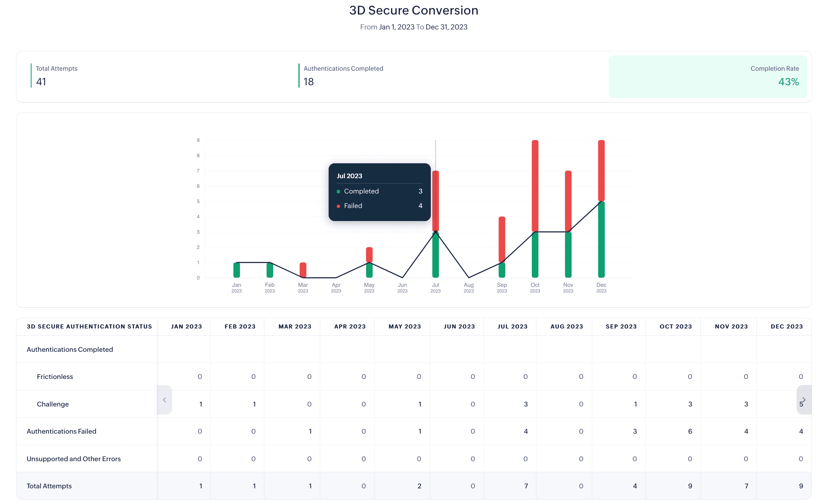Image resolution: width=831 pixels, height=504 pixels.
Task: Click the Total Attempts row label
Action: pos(49,486)
